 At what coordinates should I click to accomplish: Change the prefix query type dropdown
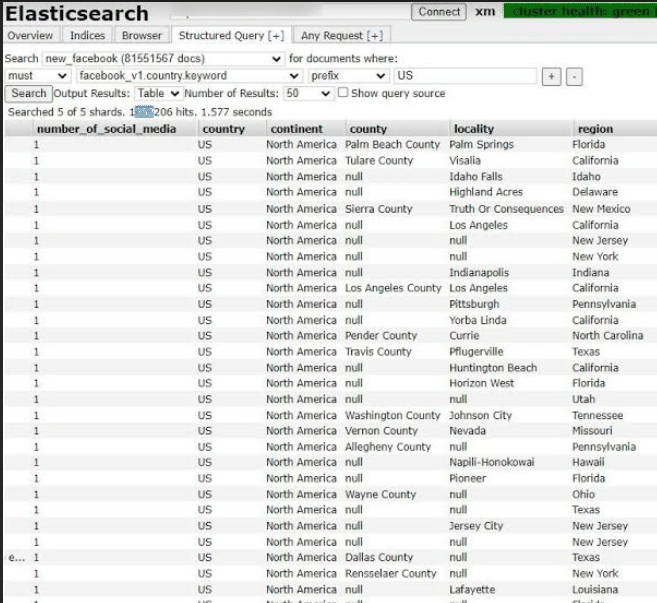(349, 76)
